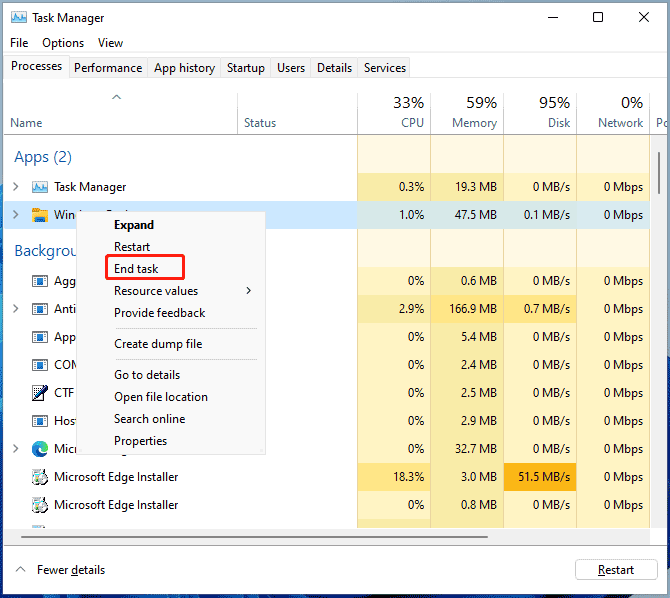Sort by the CPU column header
670x598 pixels.
(x=394, y=113)
